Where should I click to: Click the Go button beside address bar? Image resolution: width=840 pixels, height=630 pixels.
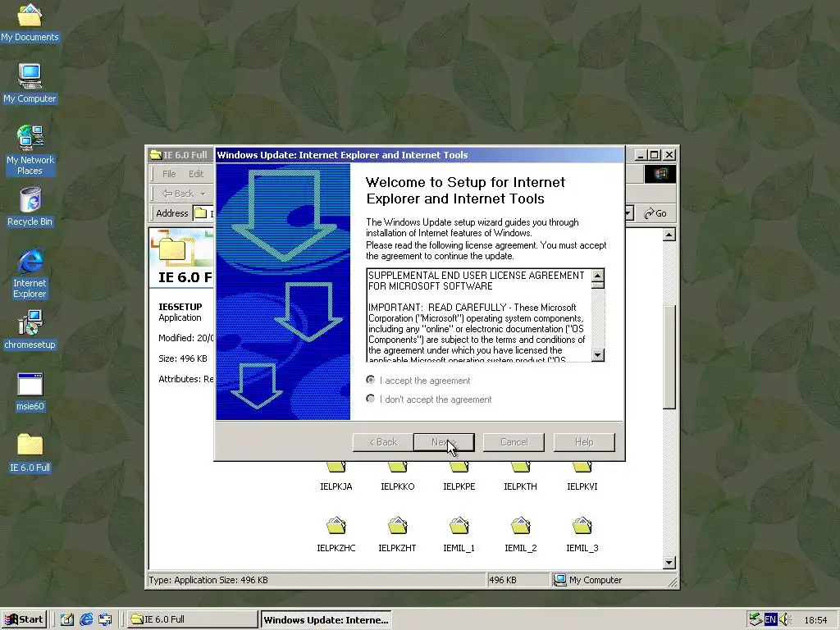pyautogui.click(x=655, y=213)
